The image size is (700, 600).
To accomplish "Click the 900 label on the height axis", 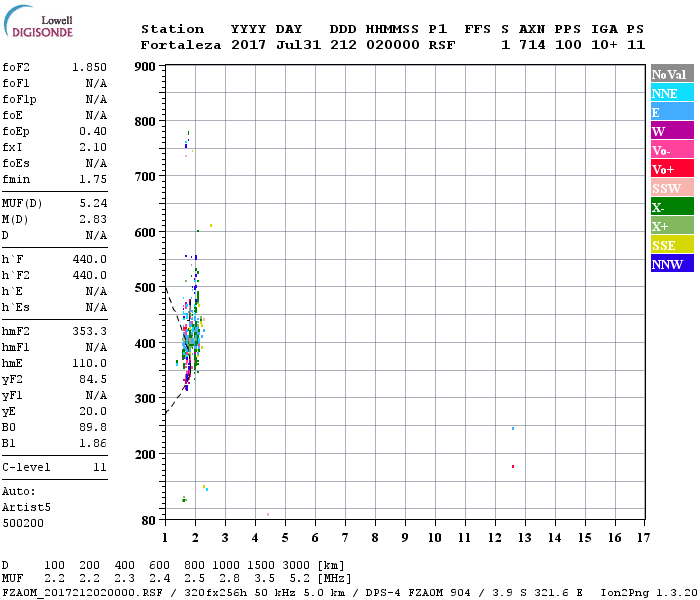I will (x=146, y=67).
